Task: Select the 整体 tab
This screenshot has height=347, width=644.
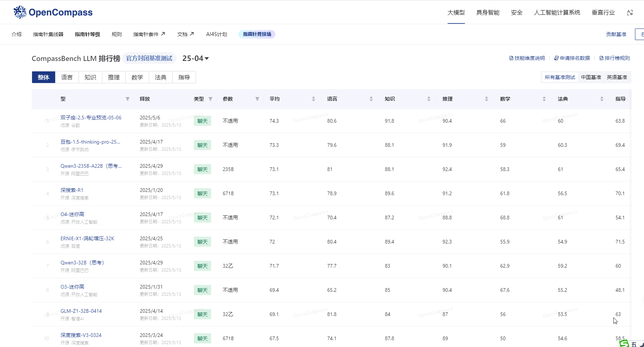Action: click(x=44, y=77)
